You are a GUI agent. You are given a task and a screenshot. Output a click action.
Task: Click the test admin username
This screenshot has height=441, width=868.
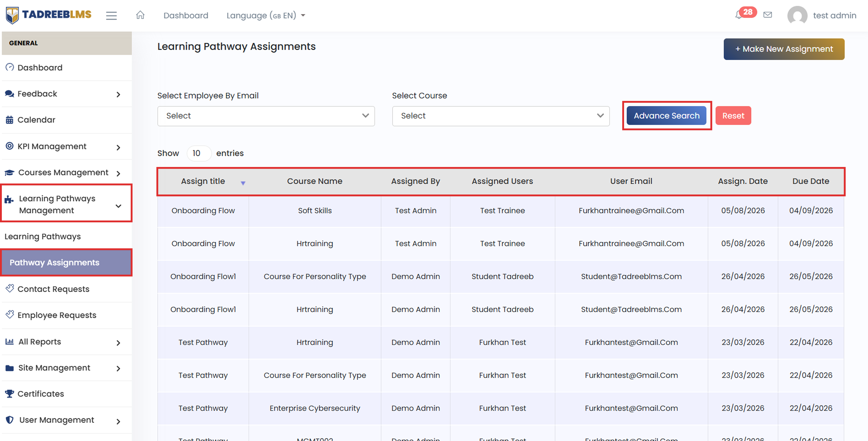(x=835, y=15)
